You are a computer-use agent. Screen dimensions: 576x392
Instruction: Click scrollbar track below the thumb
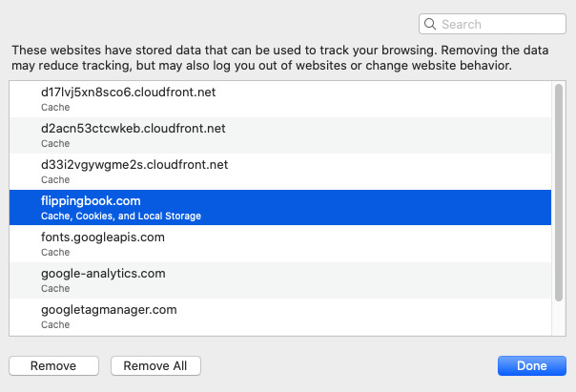click(x=559, y=319)
